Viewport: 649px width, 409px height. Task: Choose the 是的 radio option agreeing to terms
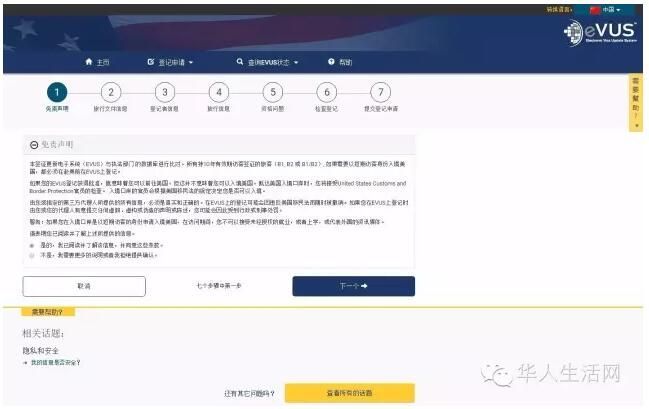pyautogui.click(x=32, y=245)
